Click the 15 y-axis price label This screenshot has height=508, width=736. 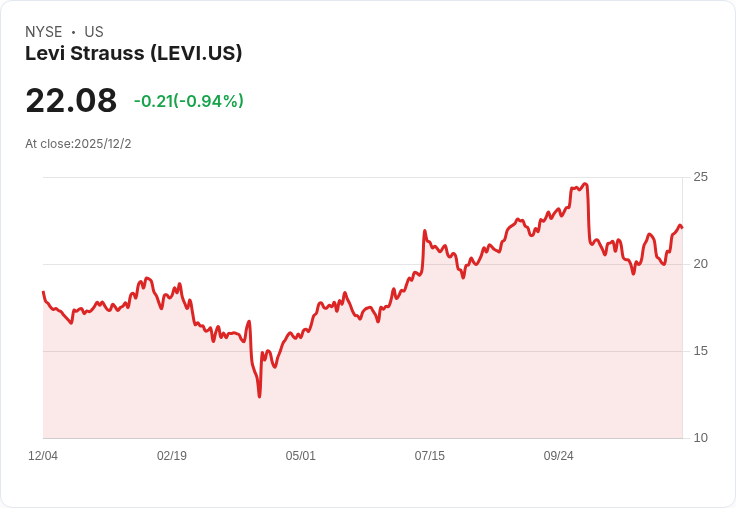tap(700, 351)
